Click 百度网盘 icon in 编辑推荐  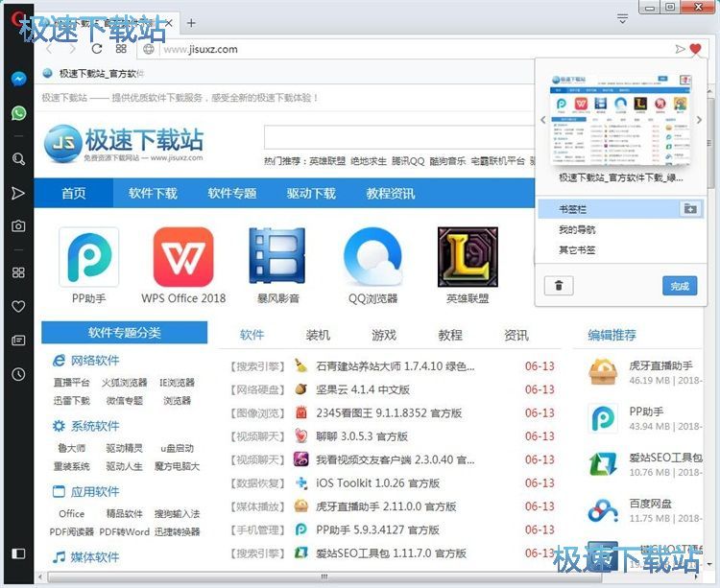(x=603, y=510)
